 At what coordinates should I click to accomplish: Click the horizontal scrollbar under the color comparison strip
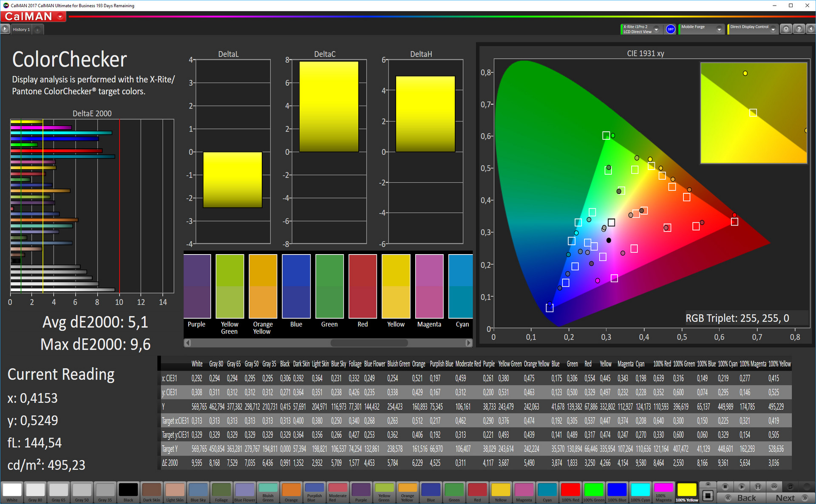(x=369, y=343)
